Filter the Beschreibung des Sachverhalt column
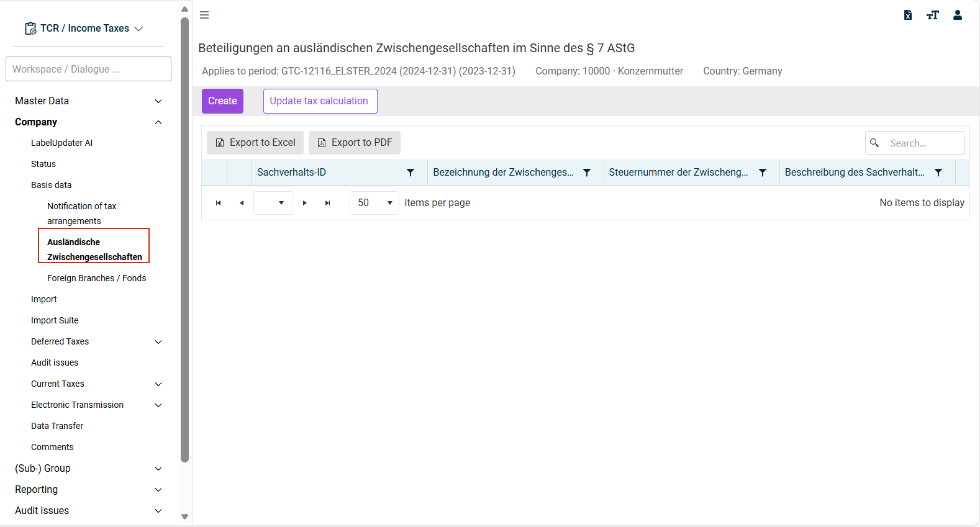 point(938,173)
